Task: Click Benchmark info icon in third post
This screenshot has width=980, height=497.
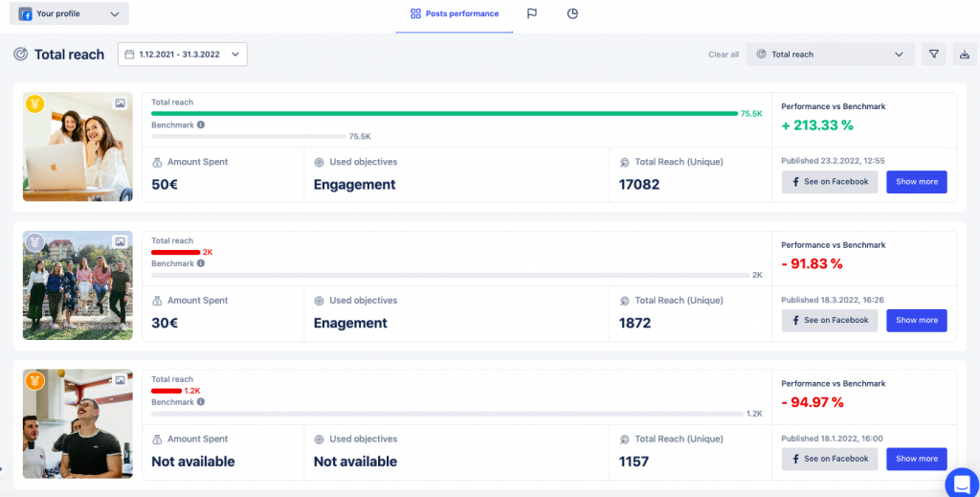Action: tap(201, 402)
